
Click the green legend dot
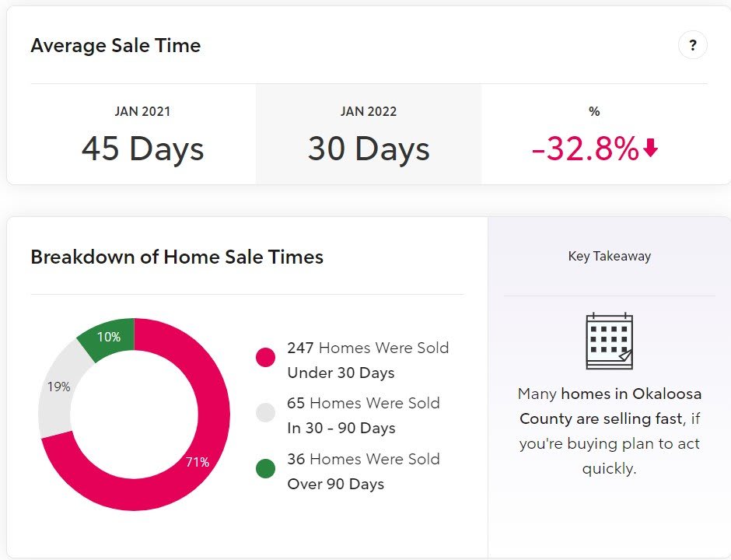(x=265, y=469)
